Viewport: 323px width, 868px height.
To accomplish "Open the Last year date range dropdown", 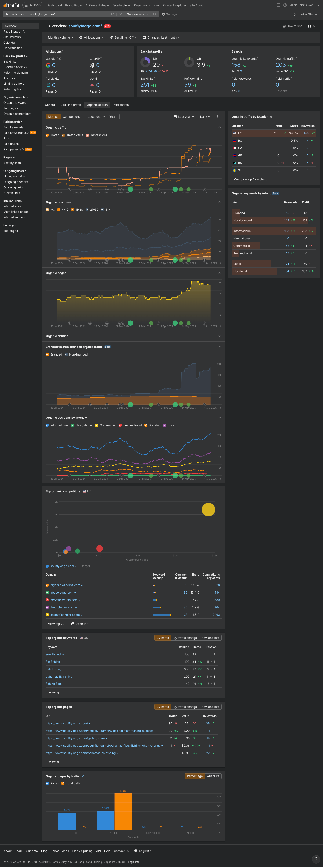I will pos(184,117).
